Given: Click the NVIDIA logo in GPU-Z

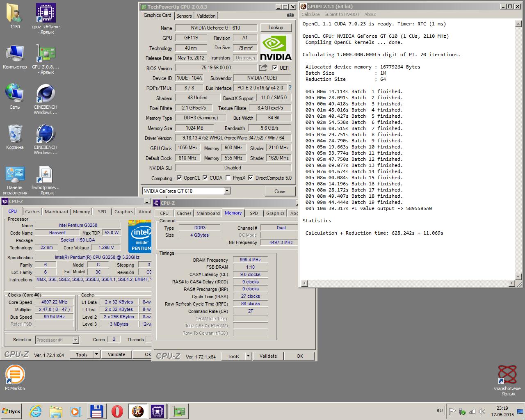Looking at the screenshot, I should click(x=276, y=48).
